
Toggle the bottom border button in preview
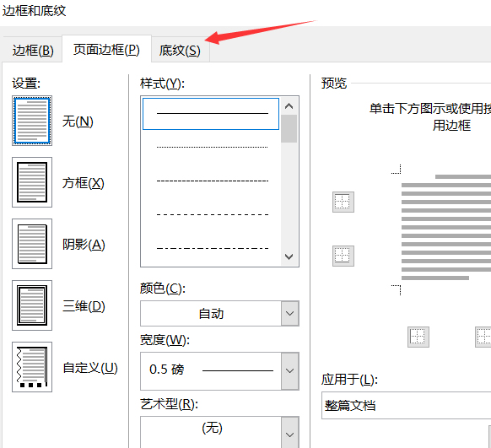[x=343, y=256]
